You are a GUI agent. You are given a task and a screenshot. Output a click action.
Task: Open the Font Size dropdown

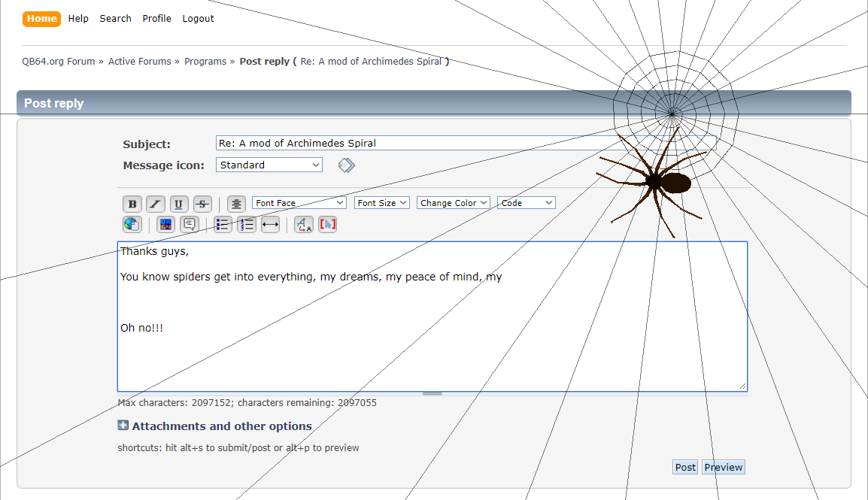point(382,203)
